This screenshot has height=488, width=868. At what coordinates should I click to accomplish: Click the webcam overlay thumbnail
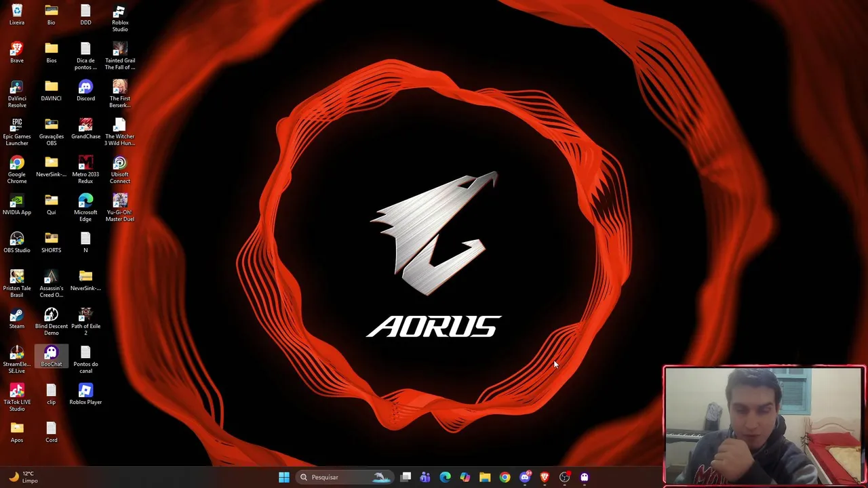pyautogui.click(x=764, y=426)
